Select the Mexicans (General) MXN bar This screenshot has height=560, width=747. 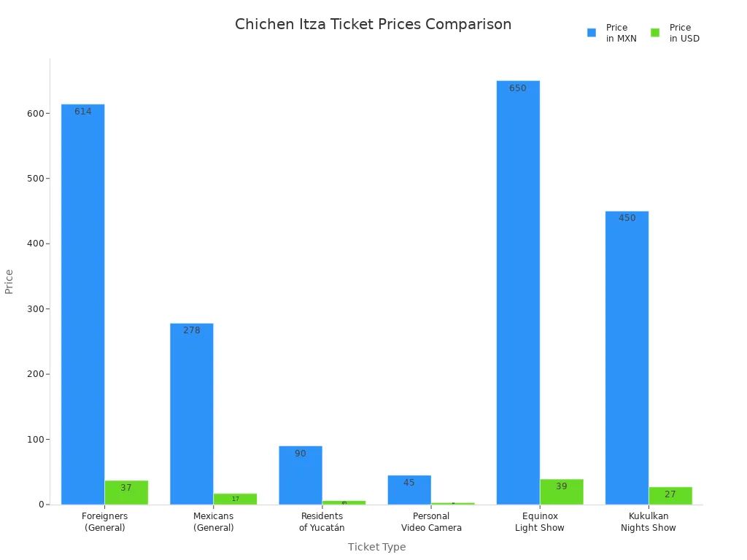click(192, 416)
